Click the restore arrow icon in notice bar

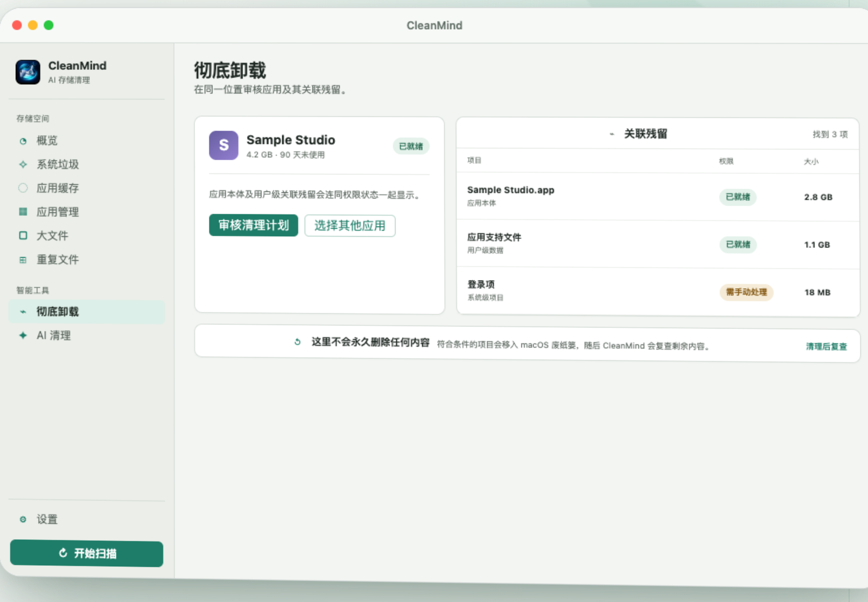point(298,342)
